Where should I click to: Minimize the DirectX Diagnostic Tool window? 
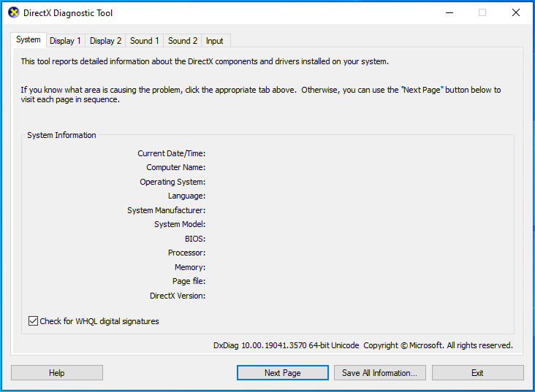click(x=449, y=13)
